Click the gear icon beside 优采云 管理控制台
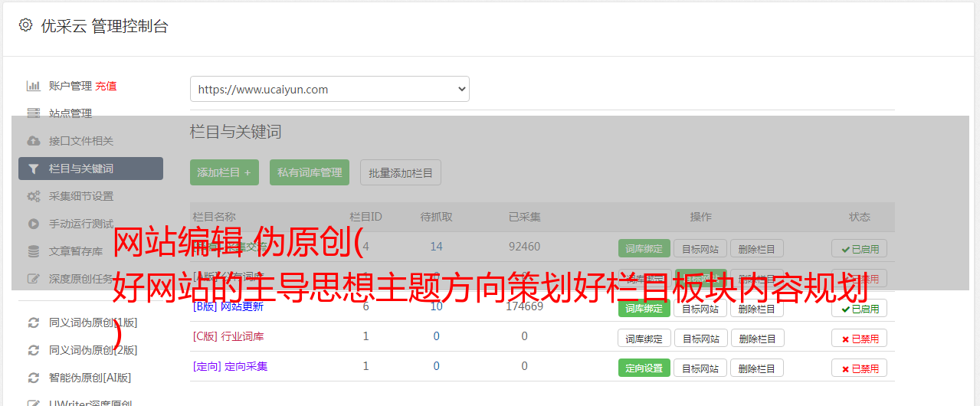Screen dimensions: 980x406 point(26,25)
